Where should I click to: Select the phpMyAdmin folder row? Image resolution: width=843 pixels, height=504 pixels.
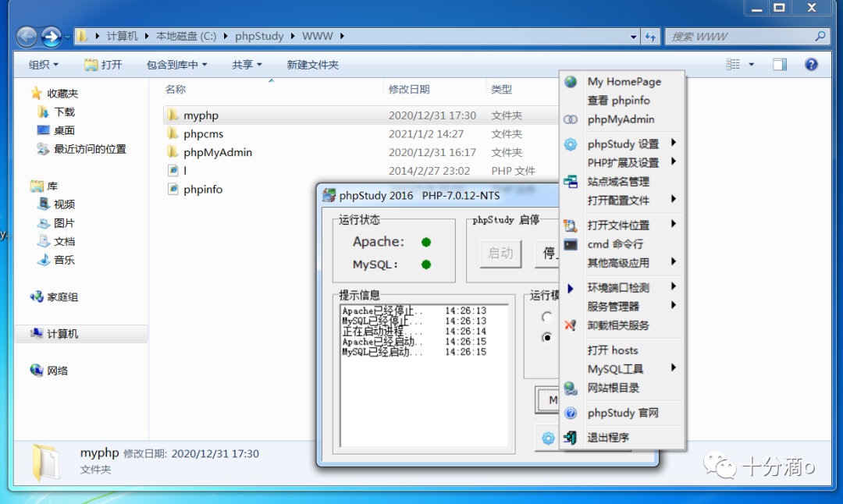pyautogui.click(x=360, y=152)
